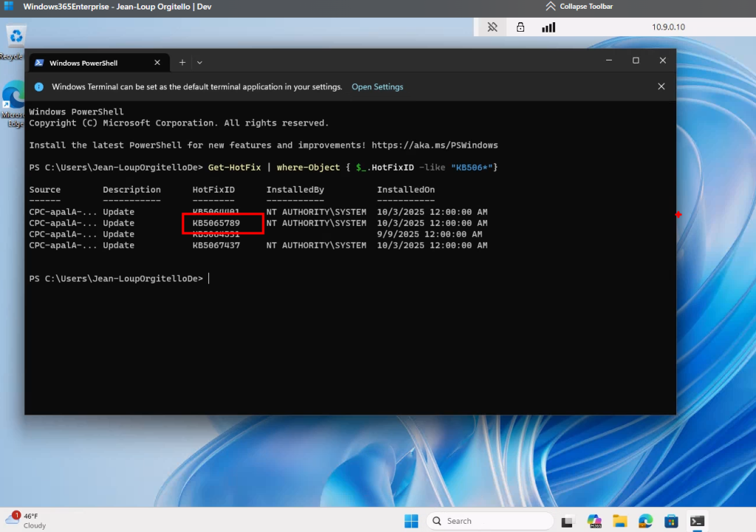Expand the new tab profile dropdown
The width and height of the screenshot is (756, 532).
click(199, 63)
